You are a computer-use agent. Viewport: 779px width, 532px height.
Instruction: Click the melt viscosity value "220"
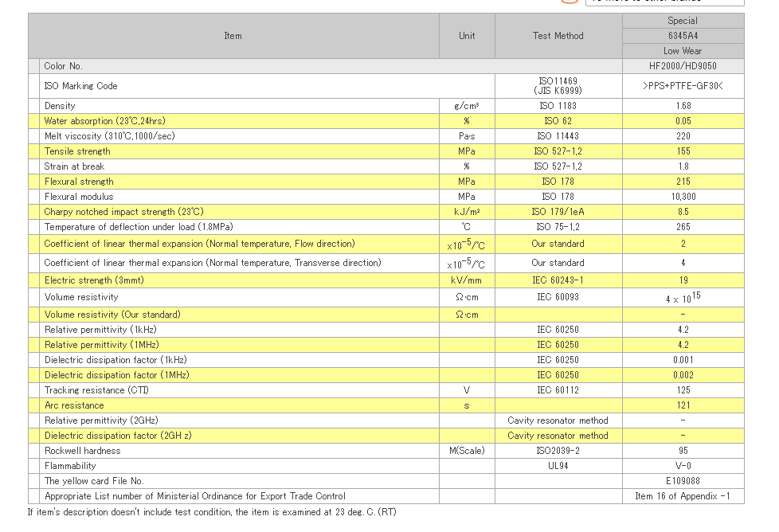point(683,136)
